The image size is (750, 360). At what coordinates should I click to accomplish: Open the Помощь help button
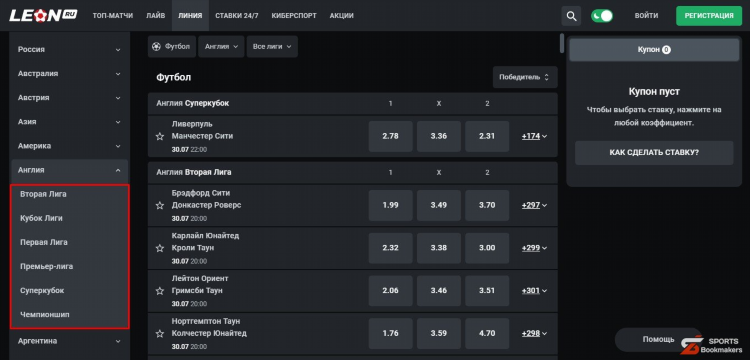coord(658,339)
